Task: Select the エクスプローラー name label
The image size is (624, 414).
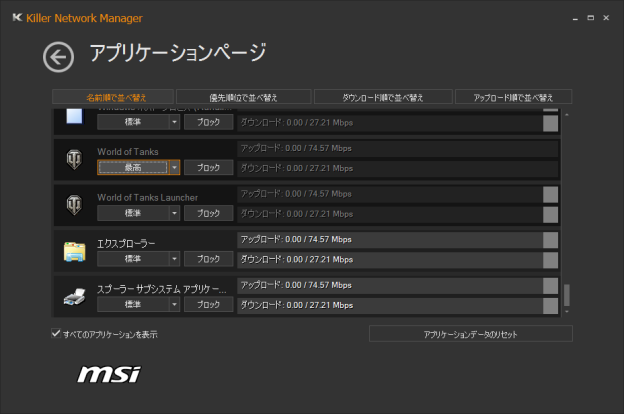Action: click(126, 243)
